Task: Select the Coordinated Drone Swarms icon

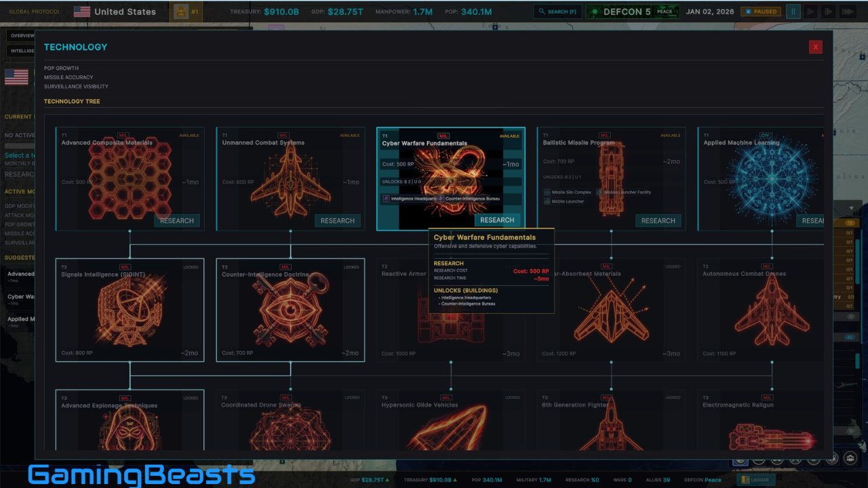Action: pyautogui.click(x=290, y=428)
